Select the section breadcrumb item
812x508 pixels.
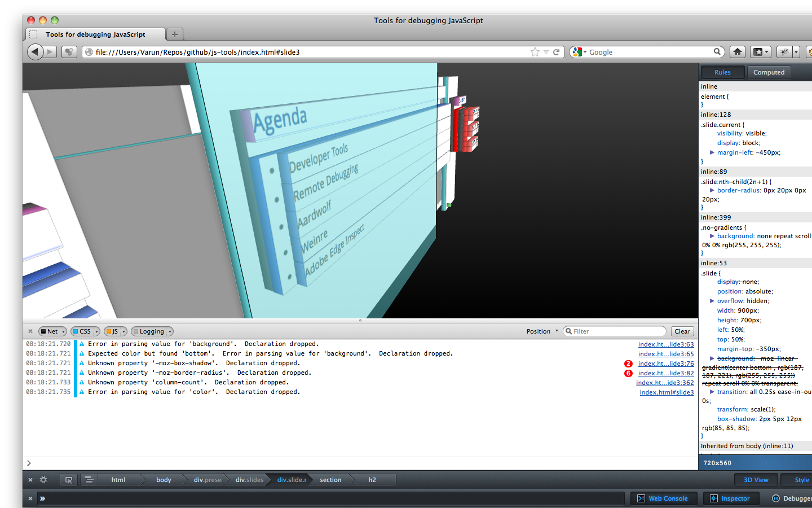(330, 480)
